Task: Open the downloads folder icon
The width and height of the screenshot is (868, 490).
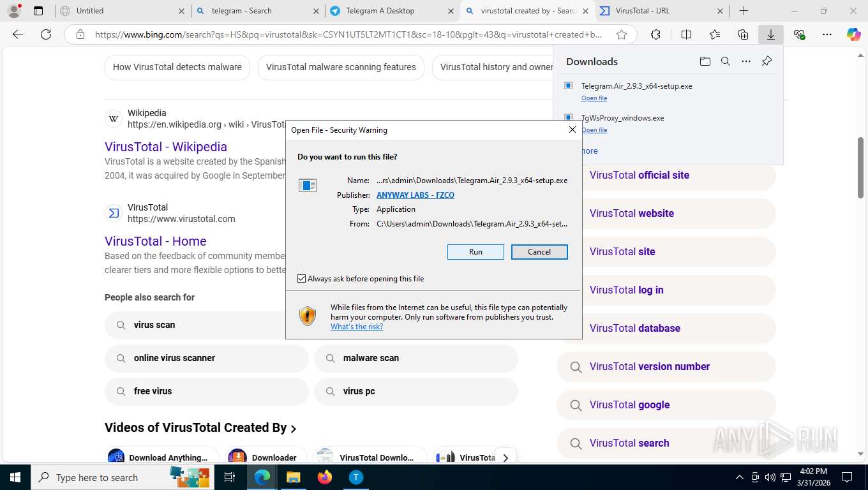Action: 705,61
